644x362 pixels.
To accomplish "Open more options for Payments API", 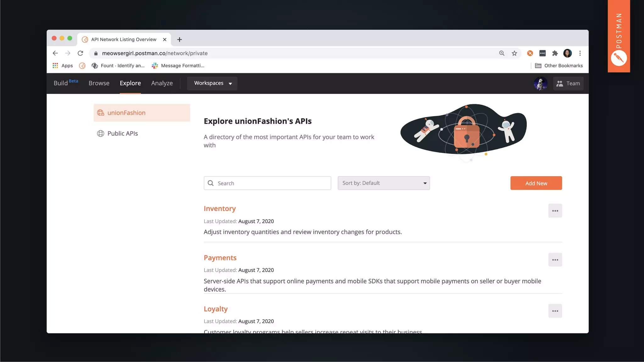I will click(555, 260).
